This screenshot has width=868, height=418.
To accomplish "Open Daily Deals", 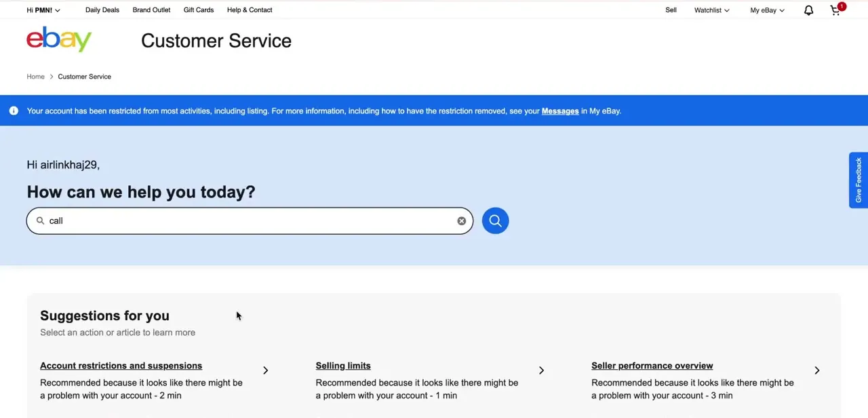I will (x=102, y=10).
